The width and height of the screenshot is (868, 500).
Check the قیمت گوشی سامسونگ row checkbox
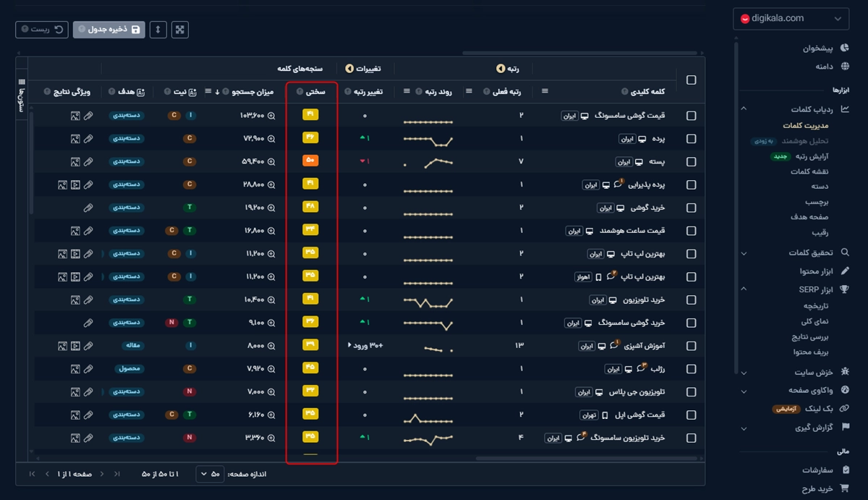691,116
